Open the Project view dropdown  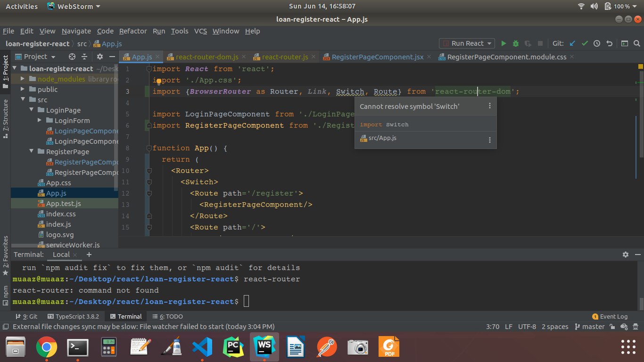(x=36, y=57)
